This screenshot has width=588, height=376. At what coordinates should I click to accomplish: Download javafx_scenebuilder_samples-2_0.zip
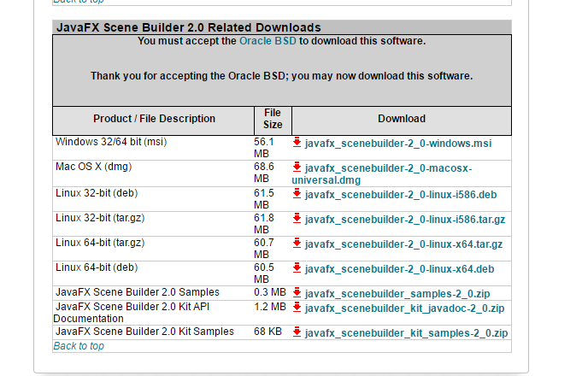coord(397,294)
